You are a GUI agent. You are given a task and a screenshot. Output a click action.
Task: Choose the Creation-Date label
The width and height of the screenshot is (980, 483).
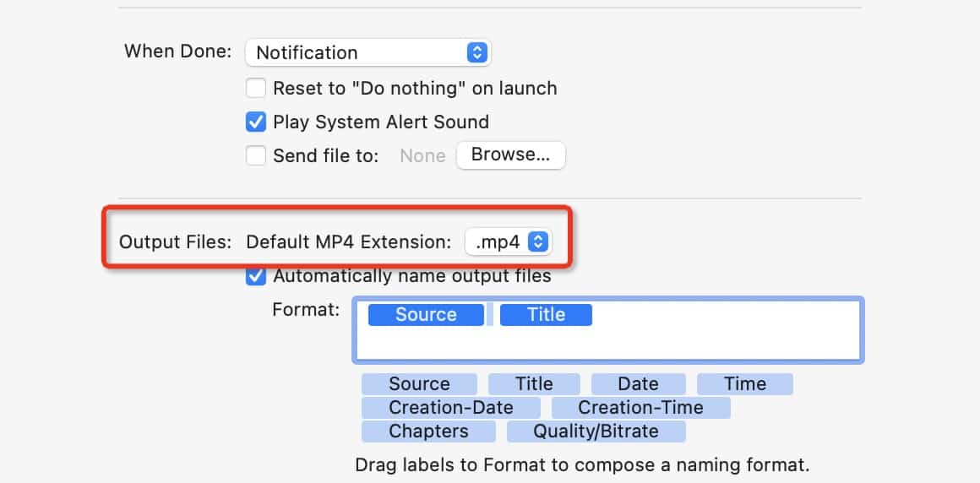point(450,408)
